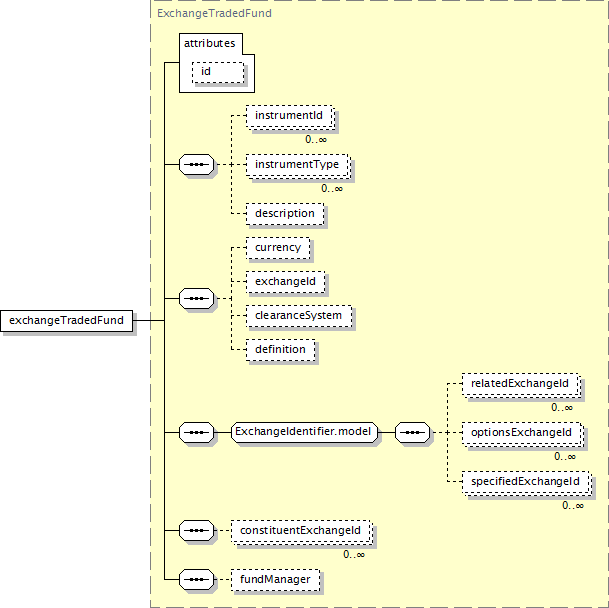The image size is (609, 608).
Task: Select the instrumentType element
Action: click(x=298, y=166)
